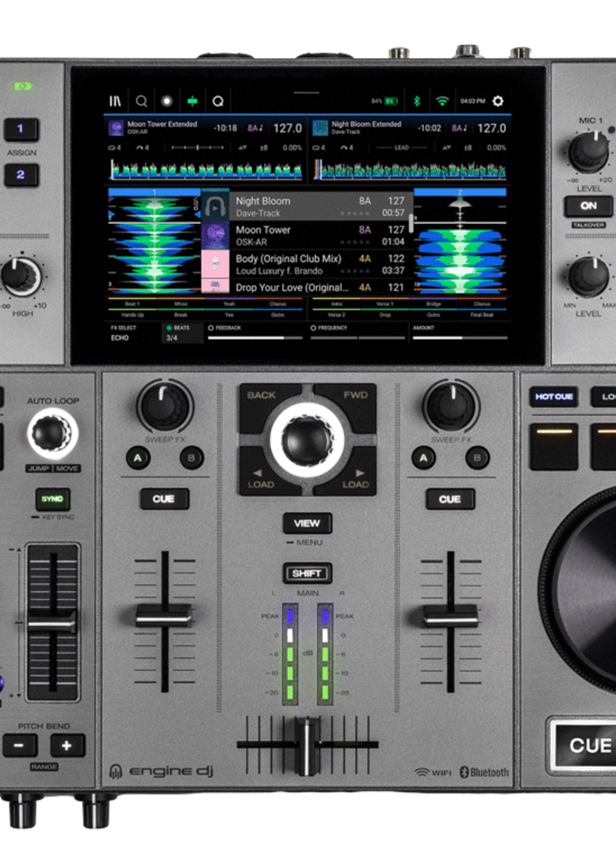Tap the Q icon in the screen toolbar
Screen dimensions: 616x863
[218, 101]
